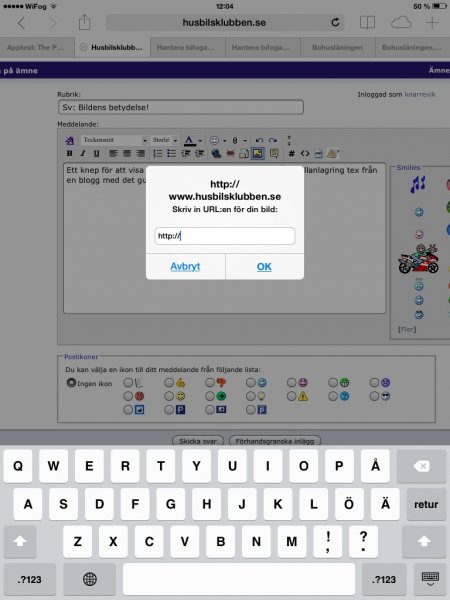Show the iCloud tabs cloud icon
Image resolution: width=450 pixels, height=600 pixels.
pyautogui.click(x=401, y=23)
